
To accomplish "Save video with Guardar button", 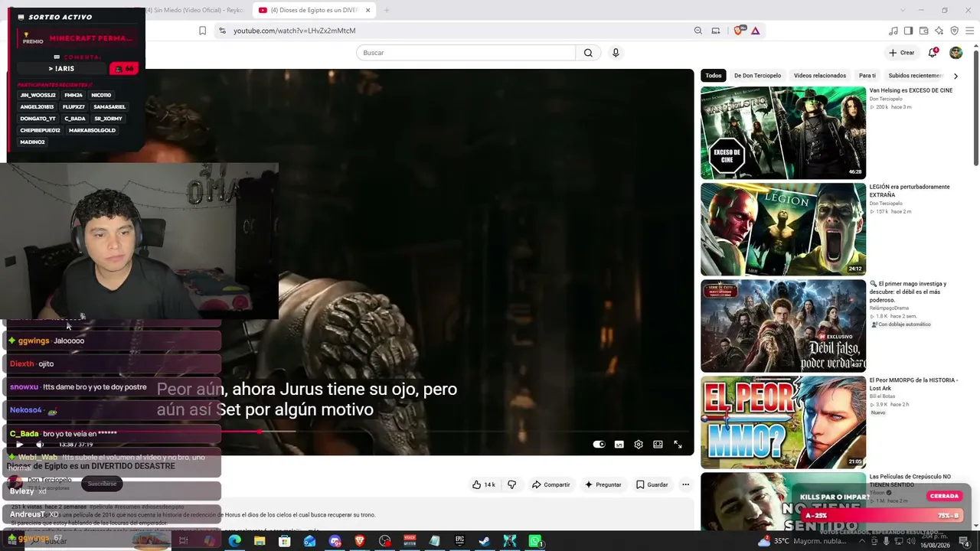I will coord(652,484).
